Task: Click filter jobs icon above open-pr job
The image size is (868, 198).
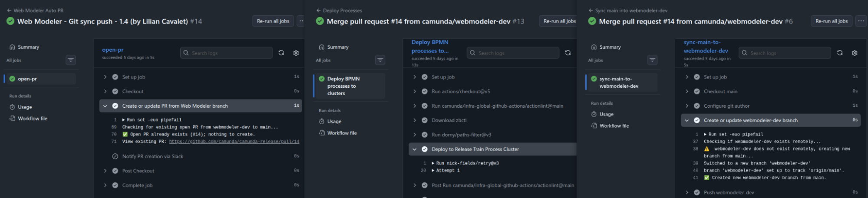Action: [71, 60]
